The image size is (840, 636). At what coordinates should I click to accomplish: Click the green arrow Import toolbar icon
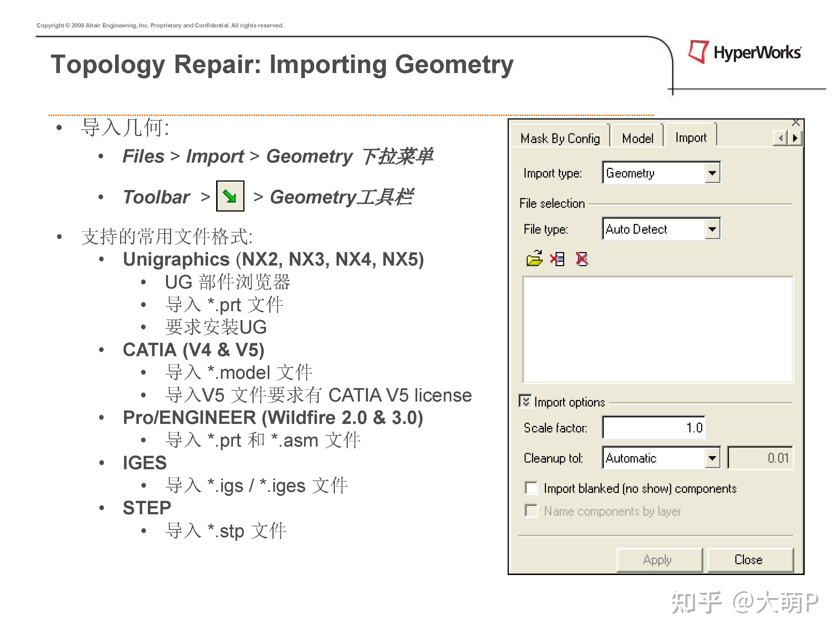[x=230, y=196]
